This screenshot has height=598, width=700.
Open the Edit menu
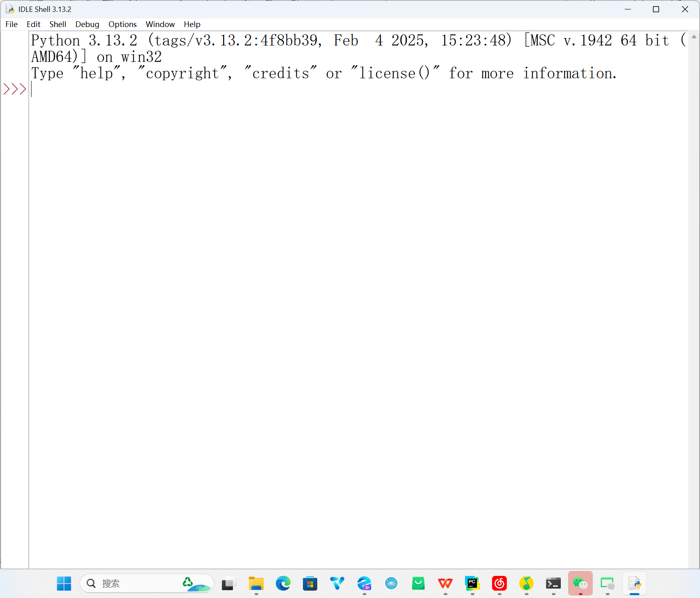(x=34, y=24)
